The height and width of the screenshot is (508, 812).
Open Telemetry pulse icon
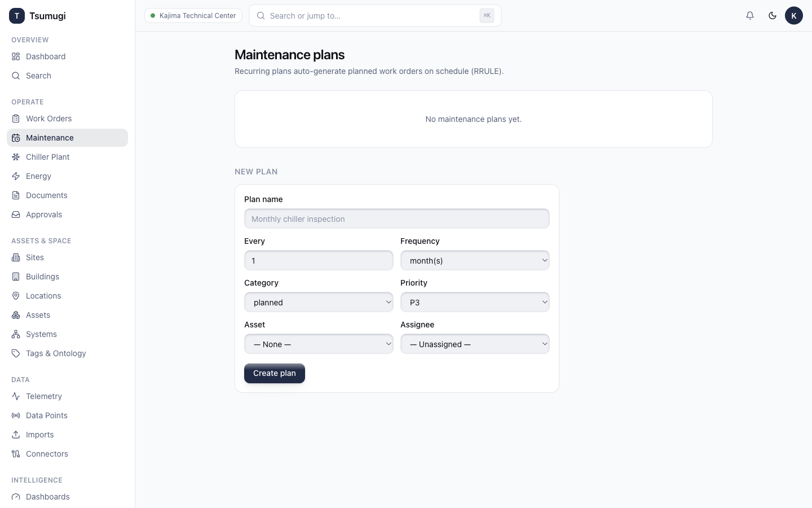16,396
